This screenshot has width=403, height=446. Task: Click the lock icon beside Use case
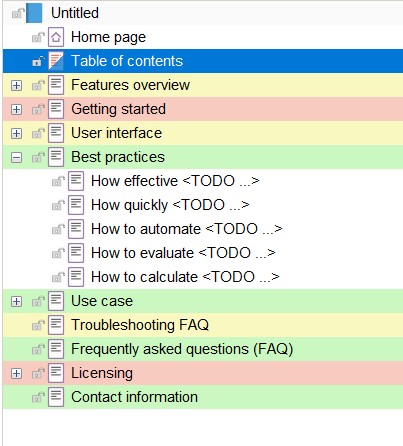click(x=38, y=301)
